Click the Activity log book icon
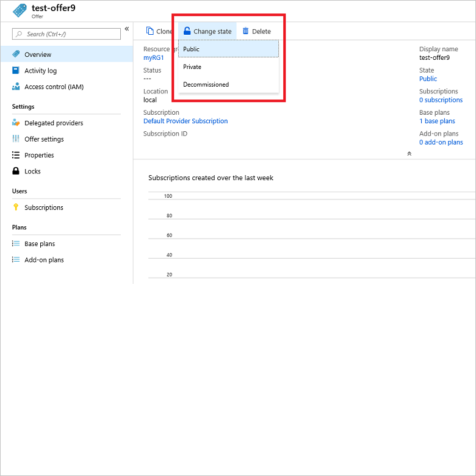Image resolution: width=476 pixels, height=476 pixels. coord(16,70)
